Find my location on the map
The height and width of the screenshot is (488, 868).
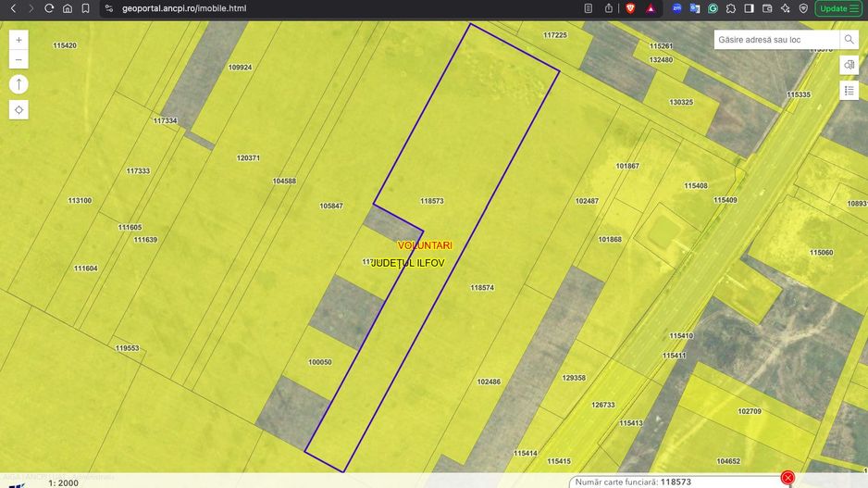19,109
